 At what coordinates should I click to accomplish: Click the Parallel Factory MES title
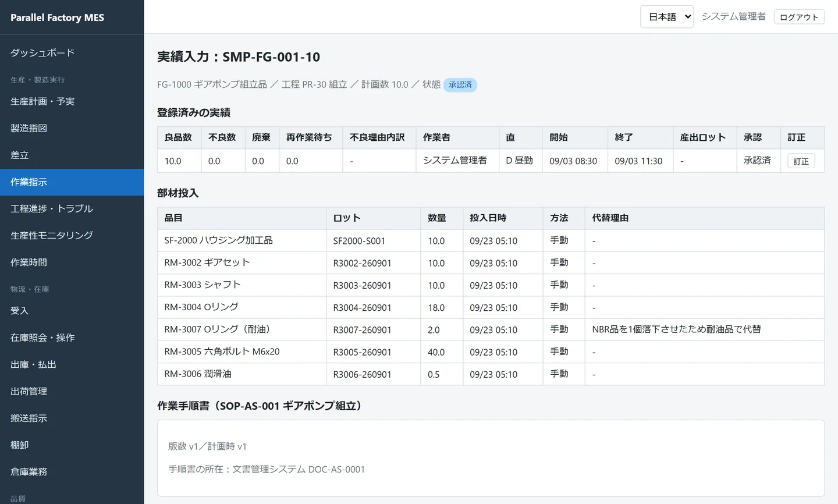(x=57, y=17)
